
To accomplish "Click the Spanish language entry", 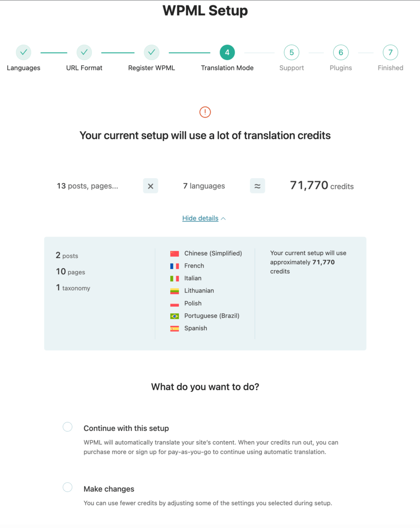I will 189,328.
